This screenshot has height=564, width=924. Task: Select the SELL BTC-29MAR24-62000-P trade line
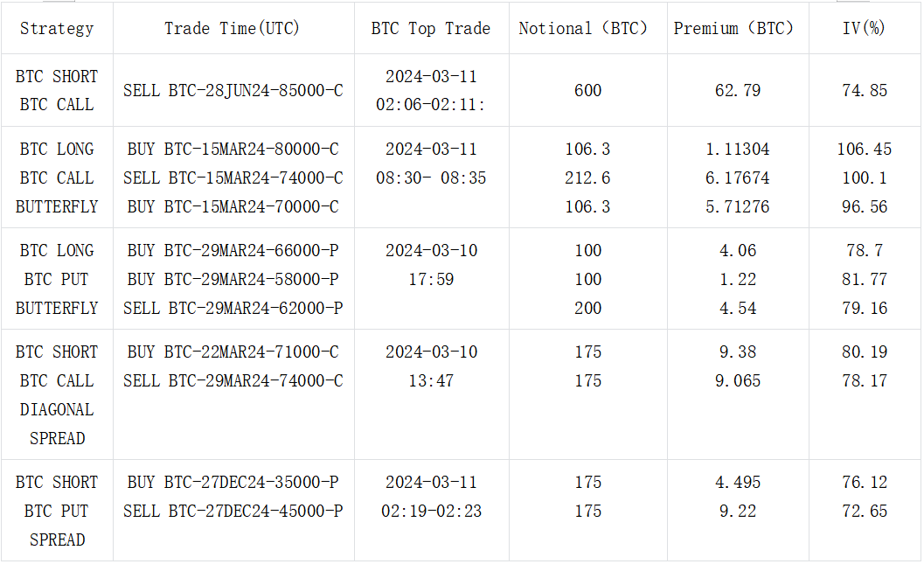point(233,309)
